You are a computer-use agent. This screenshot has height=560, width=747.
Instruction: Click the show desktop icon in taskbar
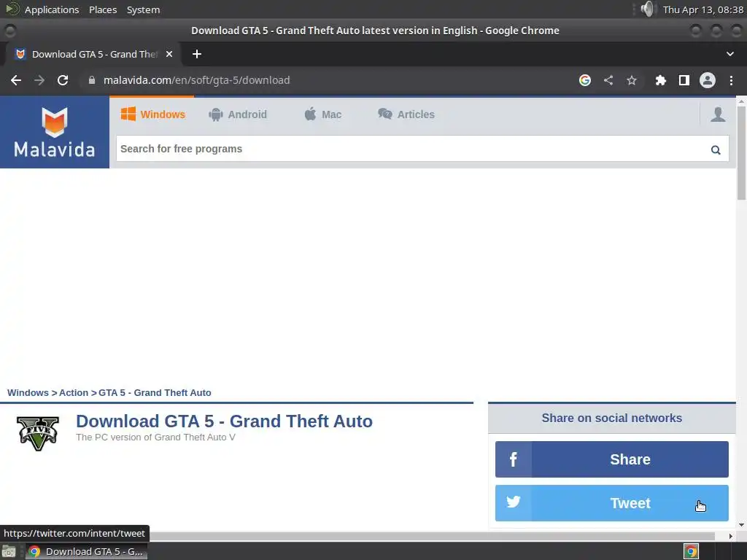point(9,551)
